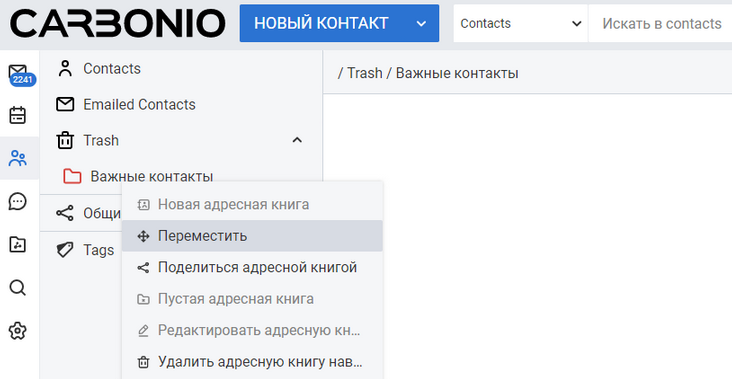Select the Contacts address book
The width and height of the screenshot is (732, 379).
coord(181,68)
